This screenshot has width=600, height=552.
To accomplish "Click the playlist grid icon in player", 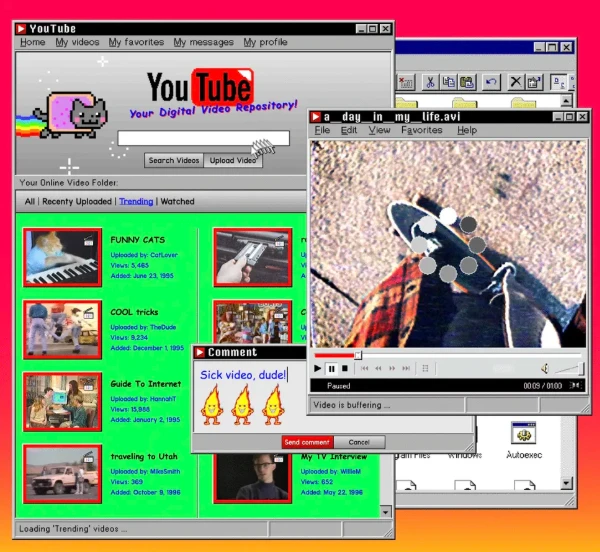I will tap(425, 368).
